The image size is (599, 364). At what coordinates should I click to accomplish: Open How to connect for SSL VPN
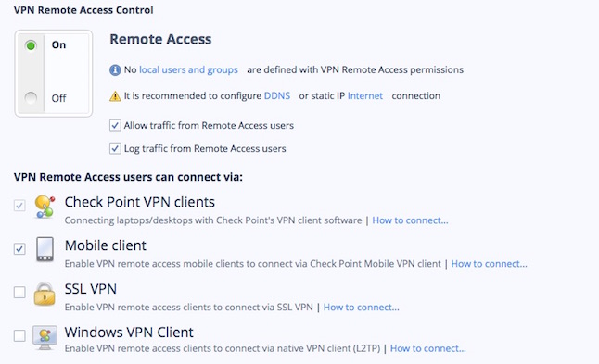point(361,308)
